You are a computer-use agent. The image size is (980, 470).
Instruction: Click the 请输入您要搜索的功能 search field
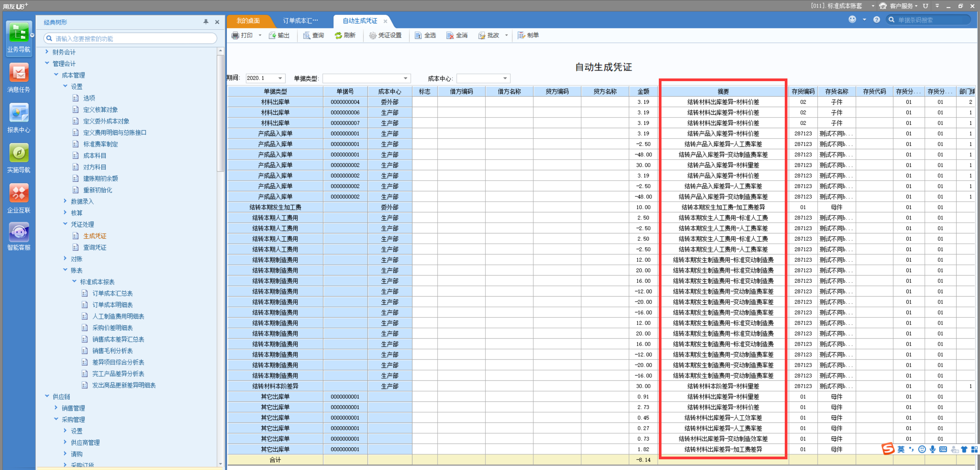[x=131, y=39]
